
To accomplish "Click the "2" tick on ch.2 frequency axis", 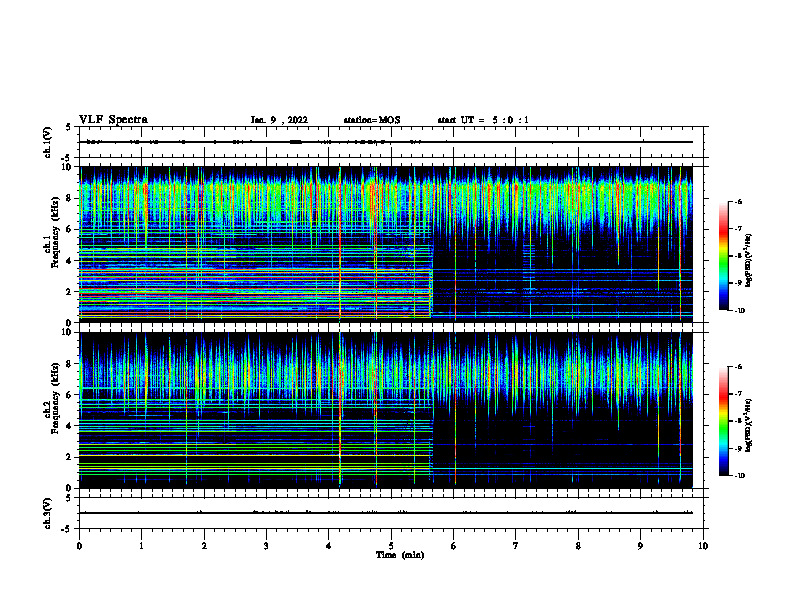I will [70, 457].
